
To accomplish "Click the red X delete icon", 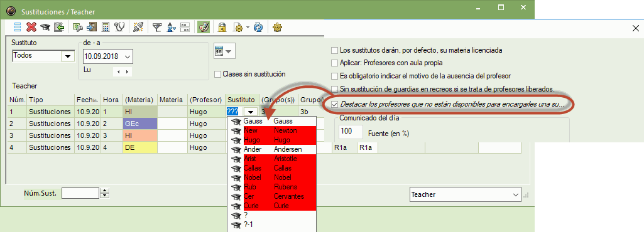I will [31, 27].
